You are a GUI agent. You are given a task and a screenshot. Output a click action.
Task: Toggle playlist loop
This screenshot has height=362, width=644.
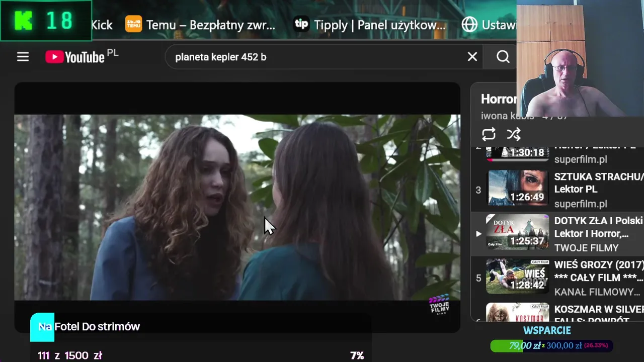(489, 134)
